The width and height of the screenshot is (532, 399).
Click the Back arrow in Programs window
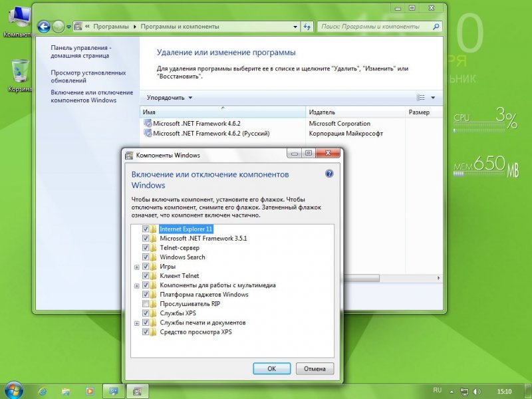point(43,27)
